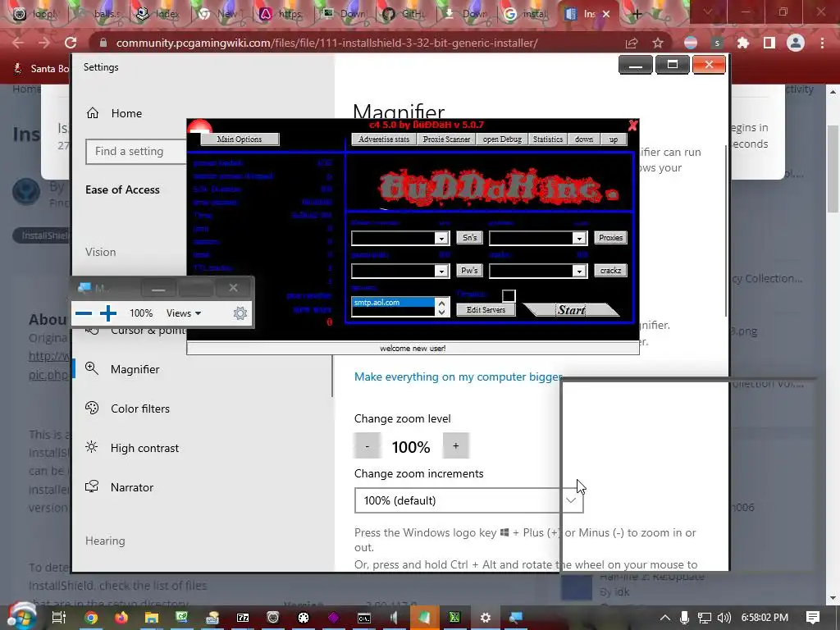Decrease zoom level with the minus button

(367, 445)
